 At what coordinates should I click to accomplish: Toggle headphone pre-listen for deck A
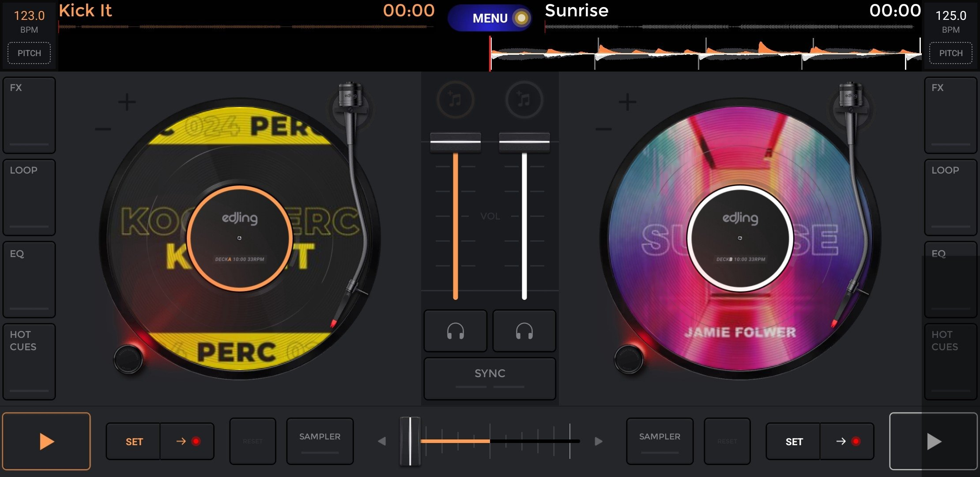[x=455, y=331]
